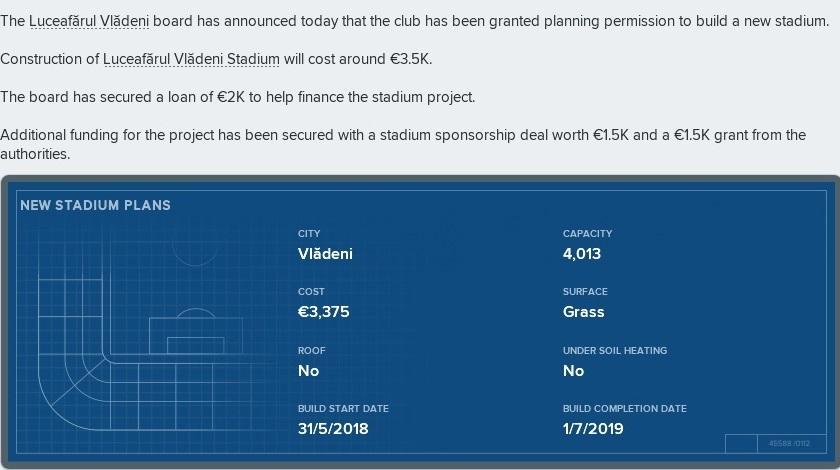Click the sentence about the €2K loan
The width and height of the screenshot is (840, 470).
(x=237, y=97)
